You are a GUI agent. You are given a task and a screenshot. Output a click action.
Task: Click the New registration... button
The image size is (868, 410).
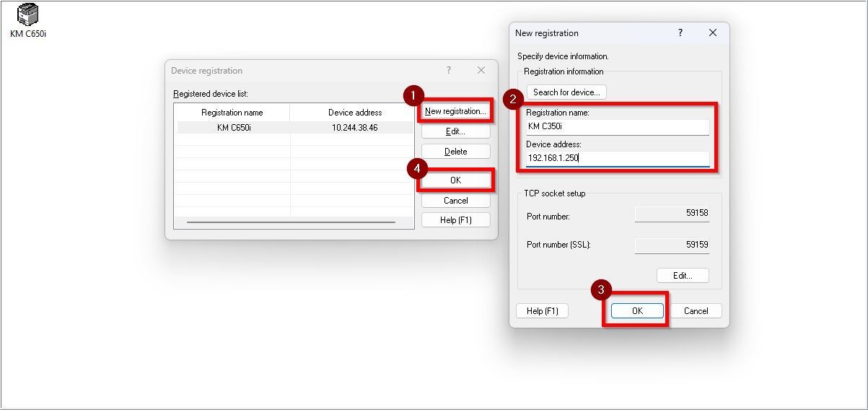point(455,111)
